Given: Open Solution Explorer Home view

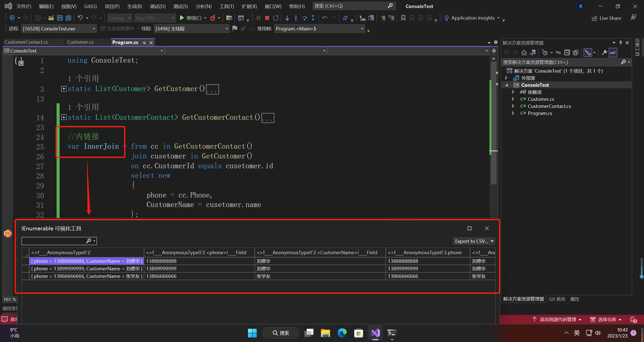Looking at the screenshot, I should coord(524,53).
